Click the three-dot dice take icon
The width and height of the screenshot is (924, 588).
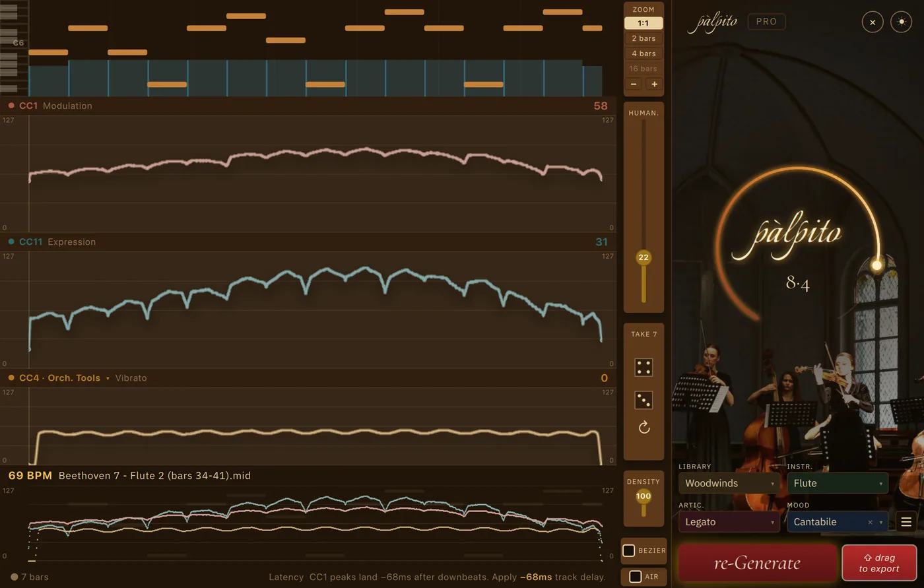click(643, 400)
